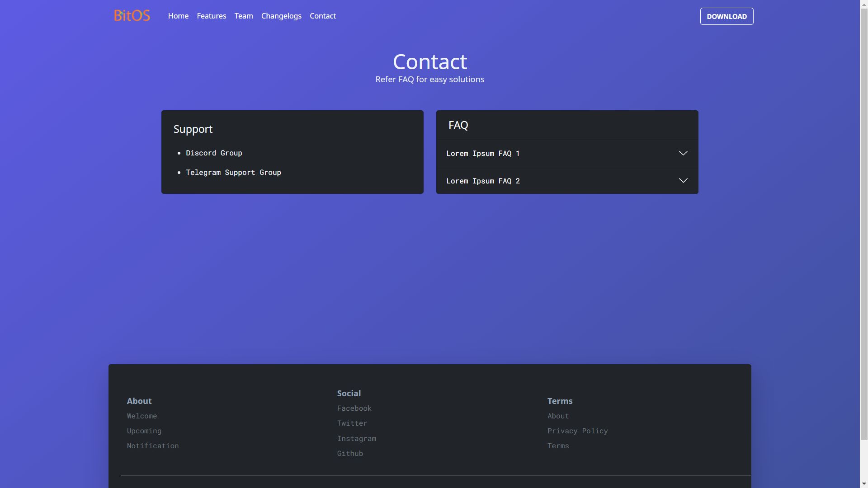Click the scrollbar down arrow
This screenshot has width=868, height=488.
(x=863, y=484)
